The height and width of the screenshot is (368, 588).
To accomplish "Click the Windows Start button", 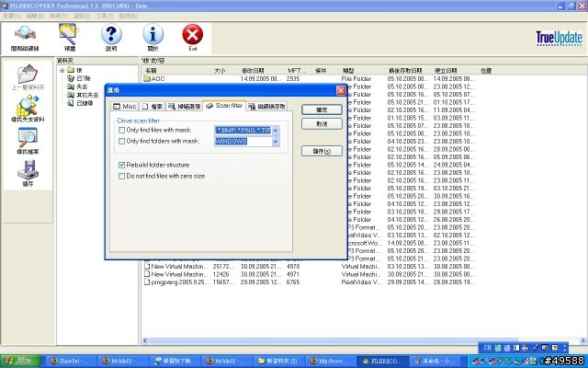I will pyautogui.click(x=20, y=362).
